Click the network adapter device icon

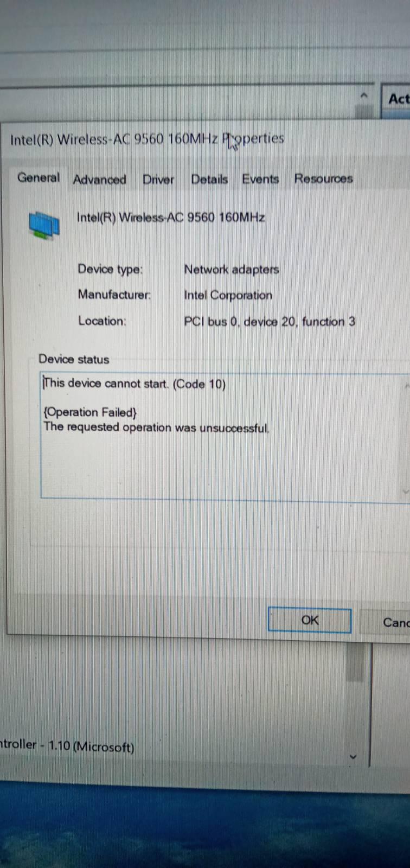[x=44, y=225]
